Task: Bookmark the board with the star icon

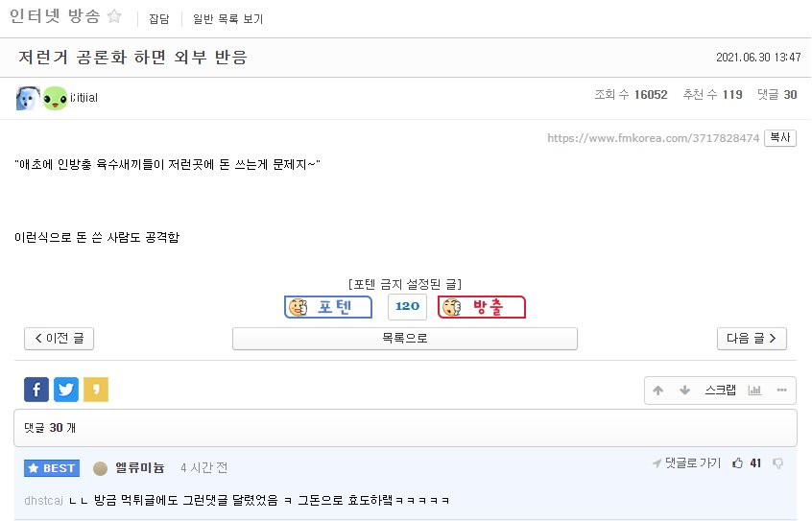Action: tap(114, 16)
